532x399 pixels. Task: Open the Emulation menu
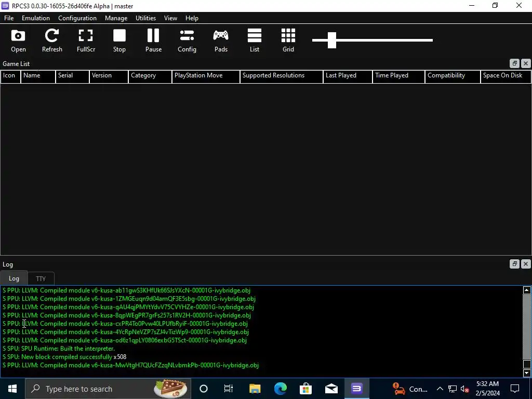coord(36,18)
